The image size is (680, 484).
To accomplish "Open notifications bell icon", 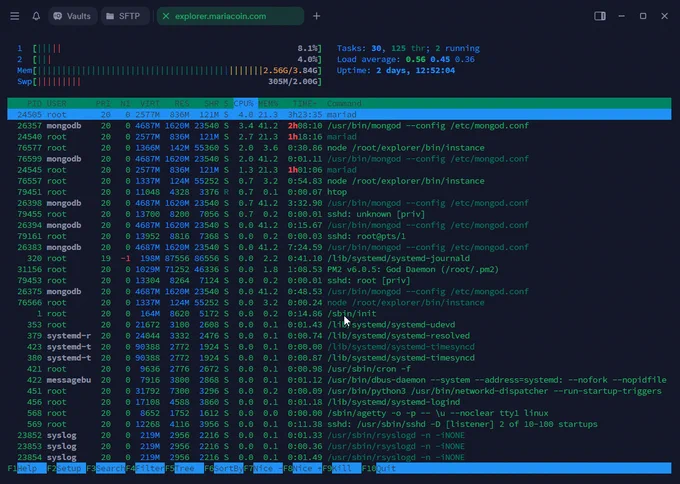I will click(x=36, y=16).
